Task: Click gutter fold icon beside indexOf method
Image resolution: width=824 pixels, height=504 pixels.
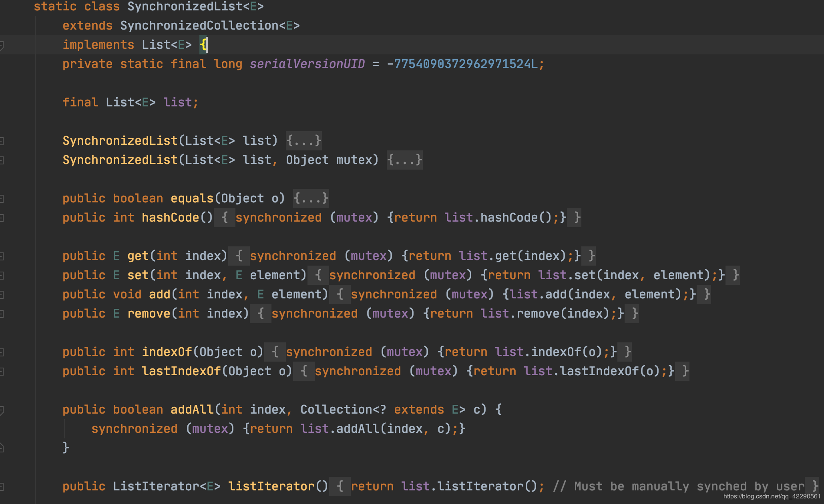Action: [2, 352]
